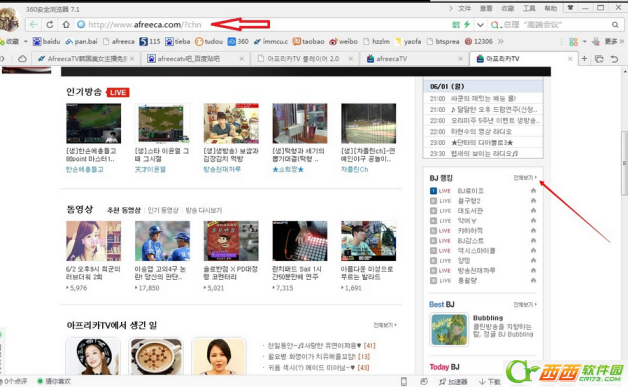Open the weibo bookmark
This screenshot has width=628, height=387.
tap(343, 41)
